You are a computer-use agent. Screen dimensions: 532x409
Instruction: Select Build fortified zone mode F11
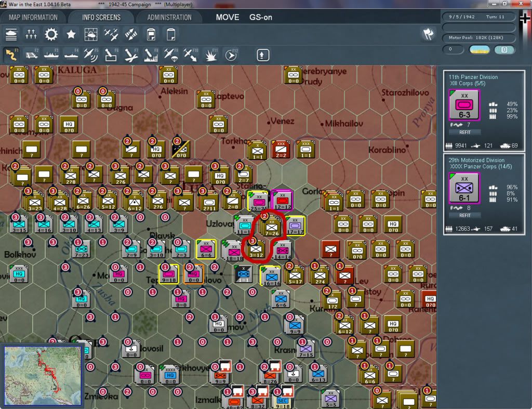(211, 55)
